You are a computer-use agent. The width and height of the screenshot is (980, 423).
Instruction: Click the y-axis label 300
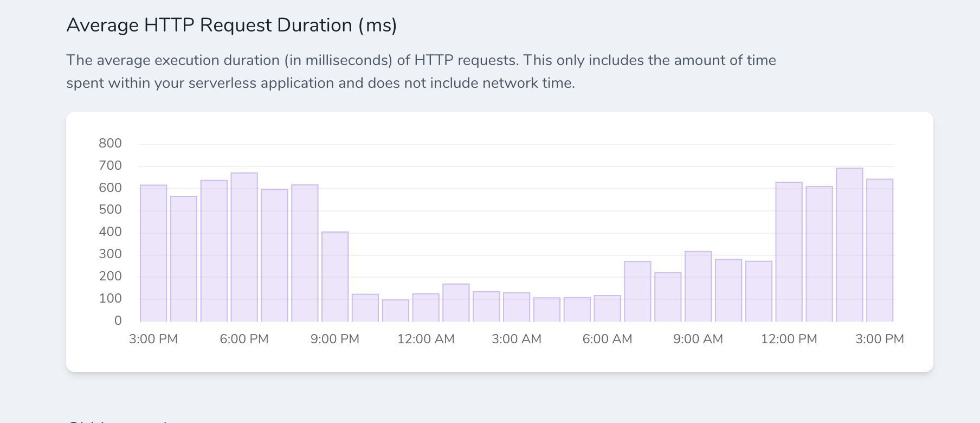[110, 254]
